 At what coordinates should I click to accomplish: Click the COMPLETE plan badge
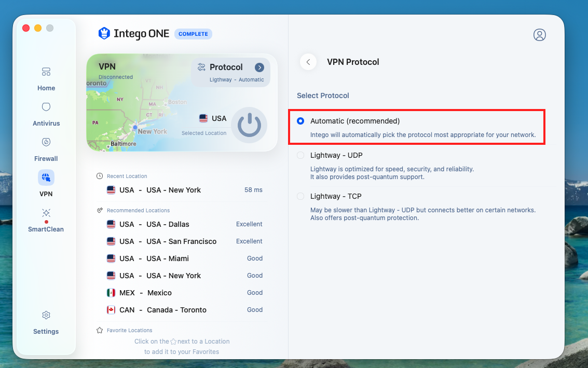[x=193, y=34]
